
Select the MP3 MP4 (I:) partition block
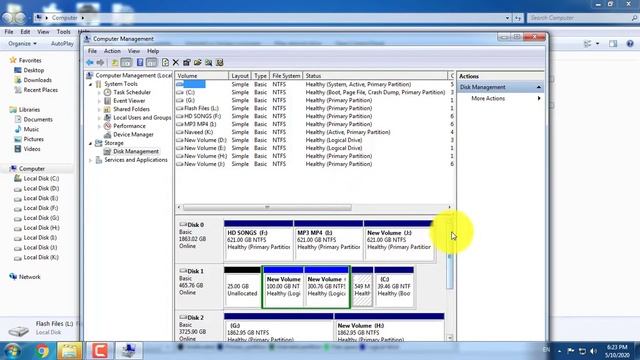point(329,240)
